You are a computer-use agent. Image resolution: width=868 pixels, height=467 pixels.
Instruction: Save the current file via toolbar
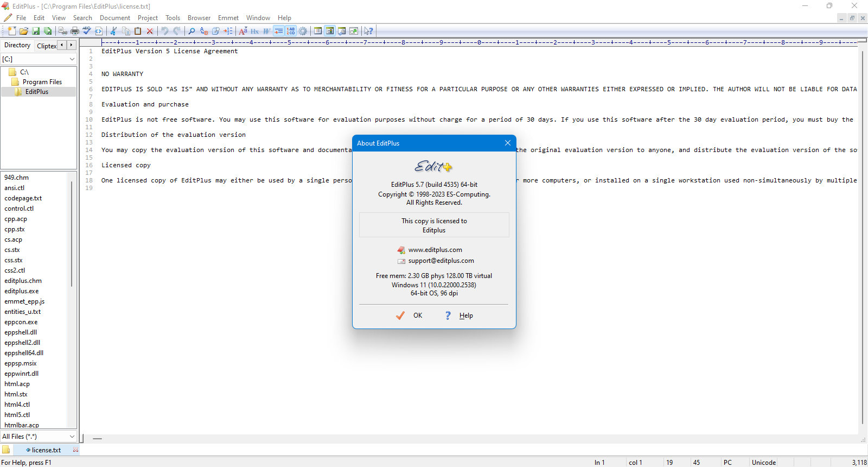[x=36, y=31]
